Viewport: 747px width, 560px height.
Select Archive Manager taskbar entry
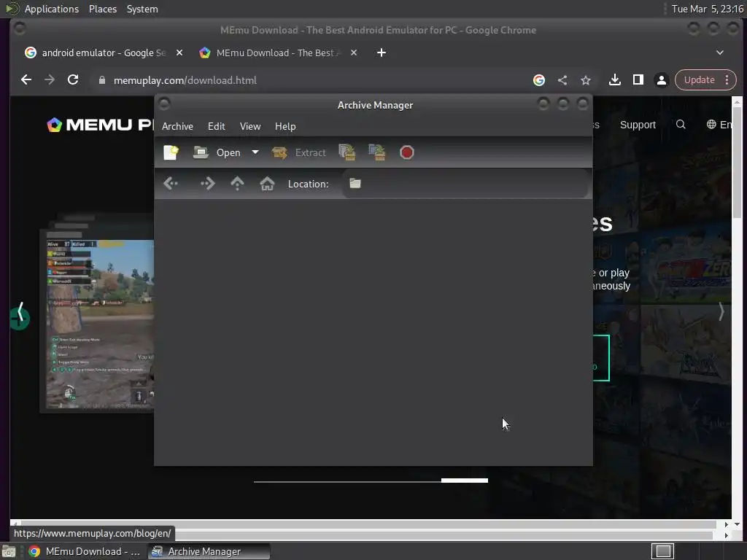point(209,551)
